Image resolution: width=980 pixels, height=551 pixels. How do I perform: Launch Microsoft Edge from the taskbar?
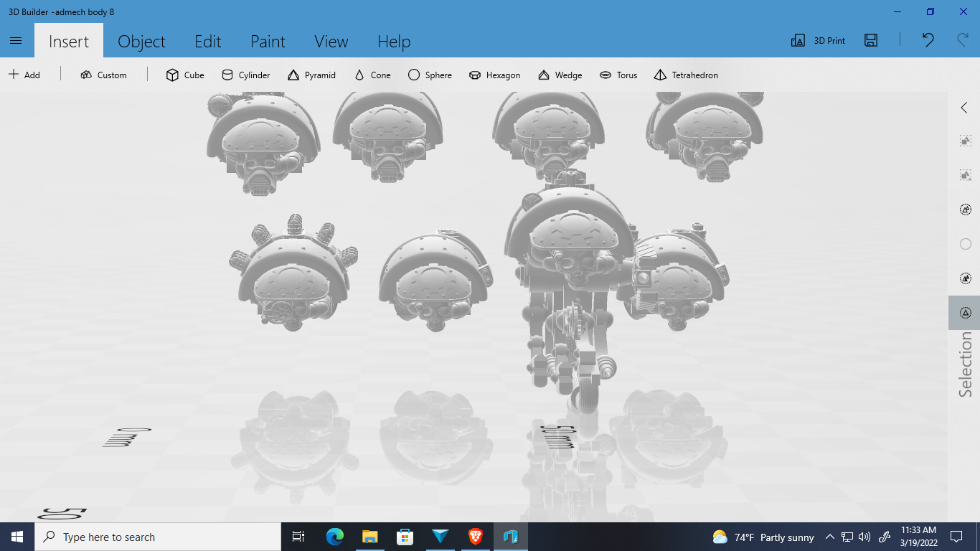tap(334, 537)
